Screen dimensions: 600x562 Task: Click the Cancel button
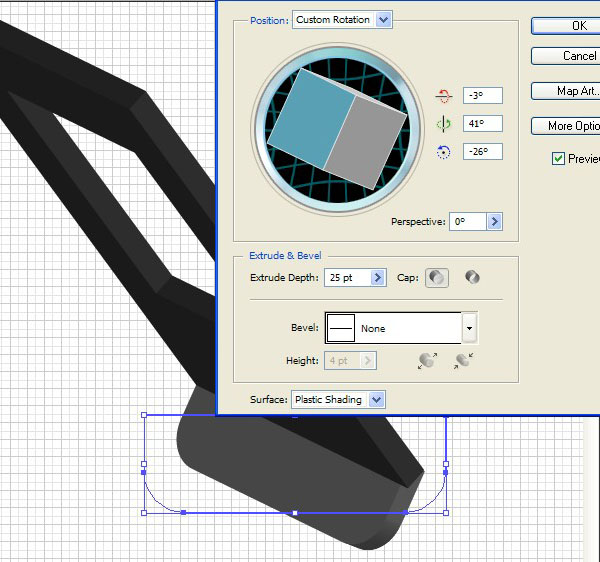point(566,56)
